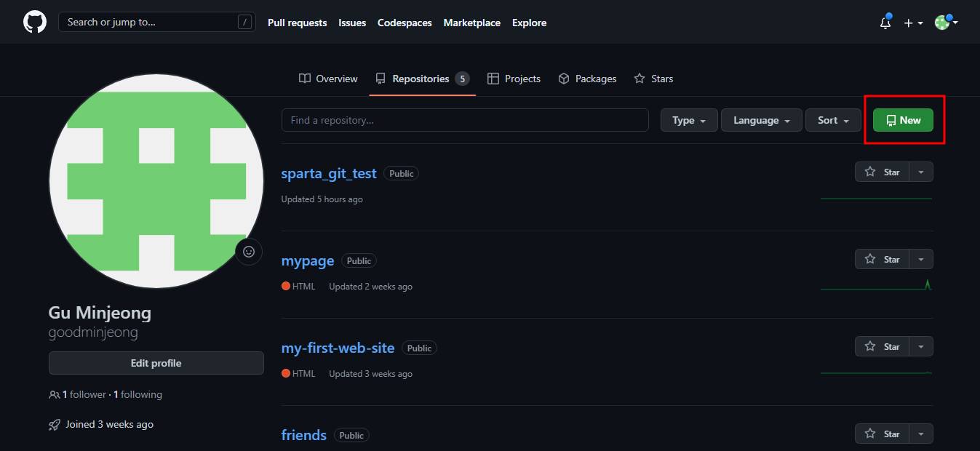Click the Edit profile button
980x451 pixels.
[x=156, y=363]
